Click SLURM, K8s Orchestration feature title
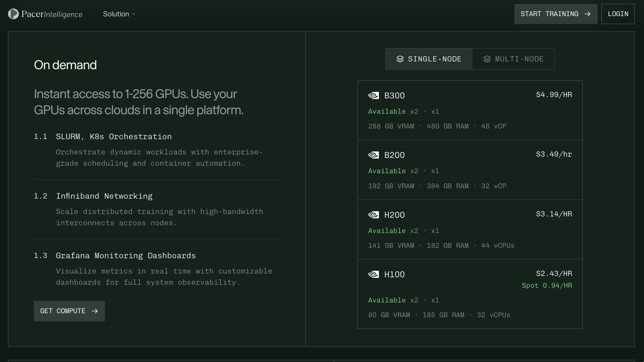Image resolution: width=644 pixels, height=362 pixels. (x=114, y=137)
